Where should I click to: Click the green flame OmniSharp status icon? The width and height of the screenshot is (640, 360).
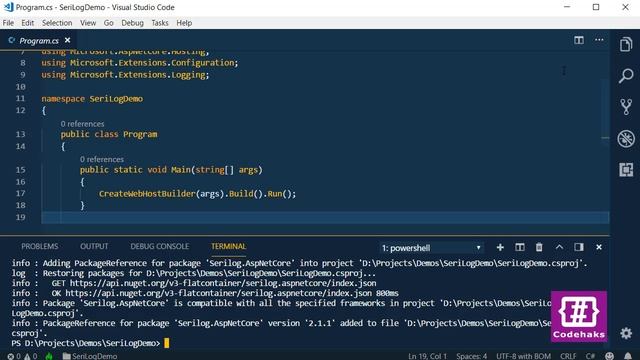tap(49, 356)
